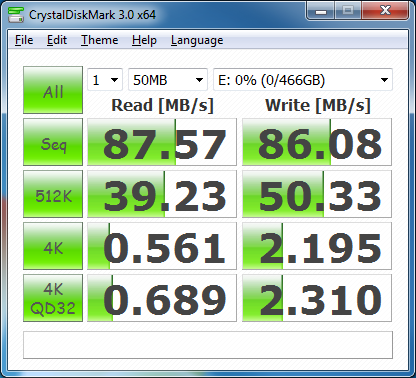Image resolution: width=416 pixels, height=378 pixels.
Task: Open the test count dropdown showing 1
Action: 105,80
